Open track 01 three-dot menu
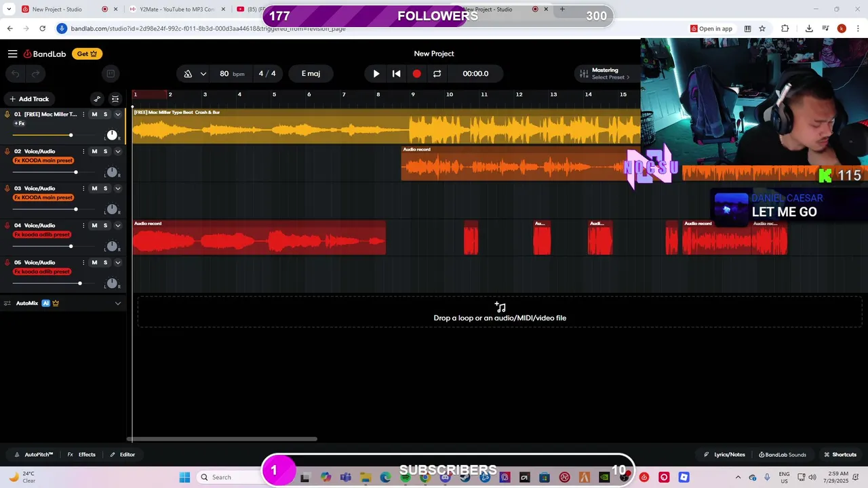This screenshot has height=488, width=868. point(83,115)
